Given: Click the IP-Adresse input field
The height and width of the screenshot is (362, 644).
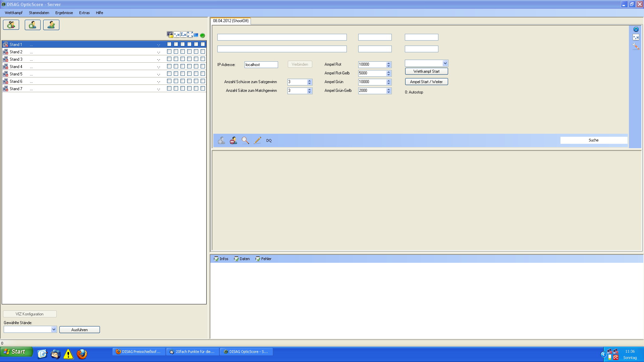Looking at the screenshot, I should [261, 65].
